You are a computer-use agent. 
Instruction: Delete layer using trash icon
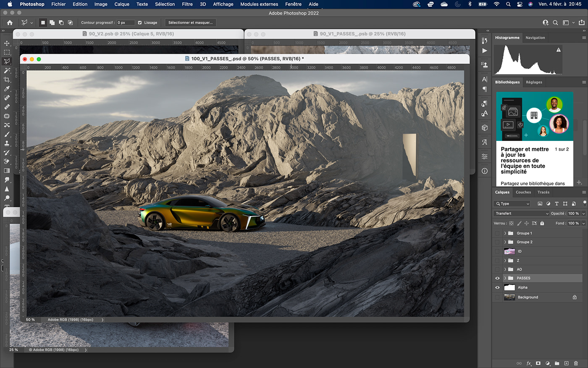click(x=576, y=363)
